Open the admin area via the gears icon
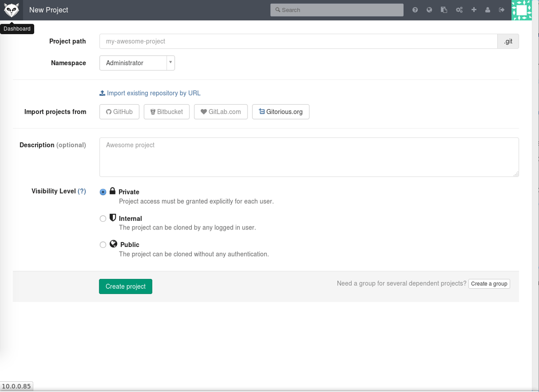This screenshot has width=539, height=392. click(x=459, y=9)
